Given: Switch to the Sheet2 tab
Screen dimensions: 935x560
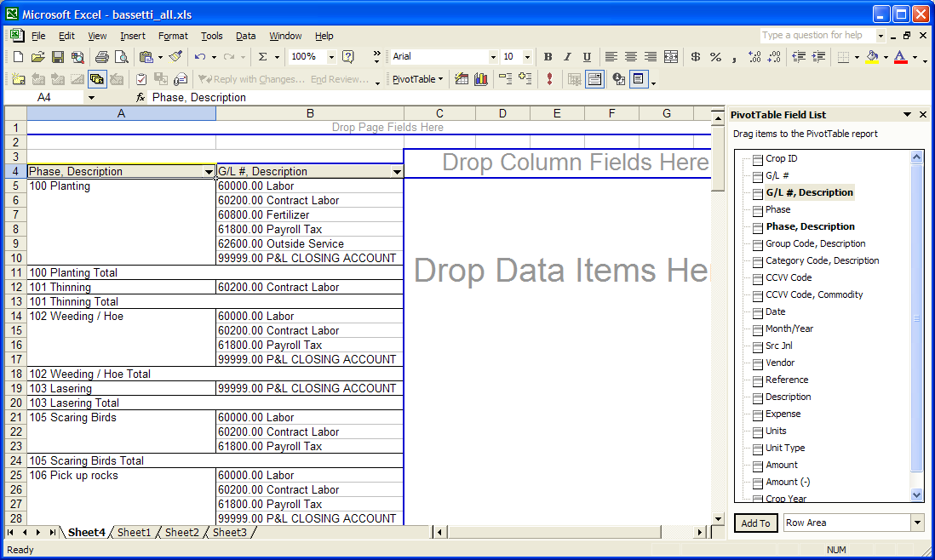Looking at the screenshot, I should point(181,533).
